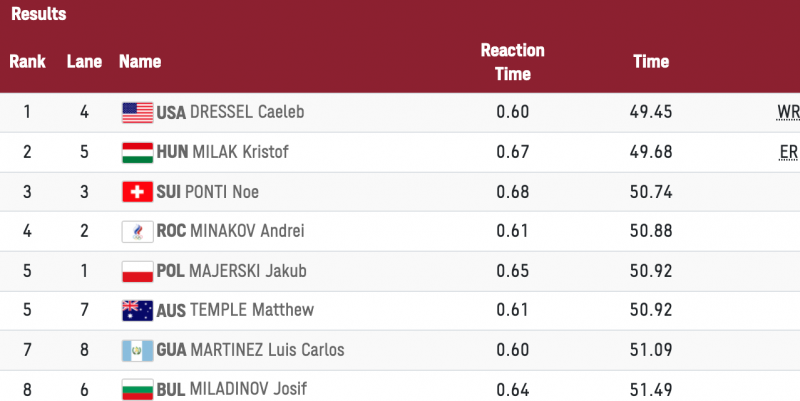The width and height of the screenshot is (800, 401).
Task: Click the USA flag icon
Action: [x=137, y=112]
